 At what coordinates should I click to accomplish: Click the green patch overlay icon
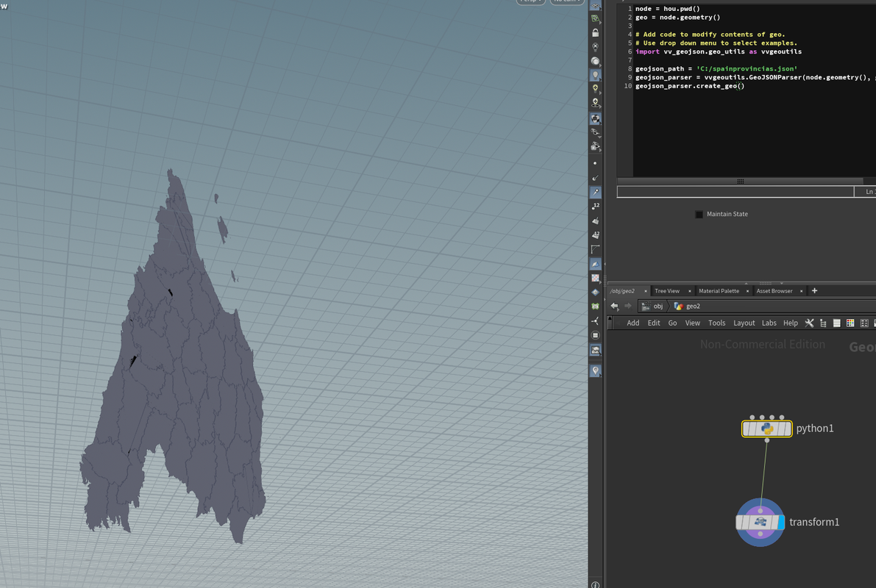[x=596, y=306]
